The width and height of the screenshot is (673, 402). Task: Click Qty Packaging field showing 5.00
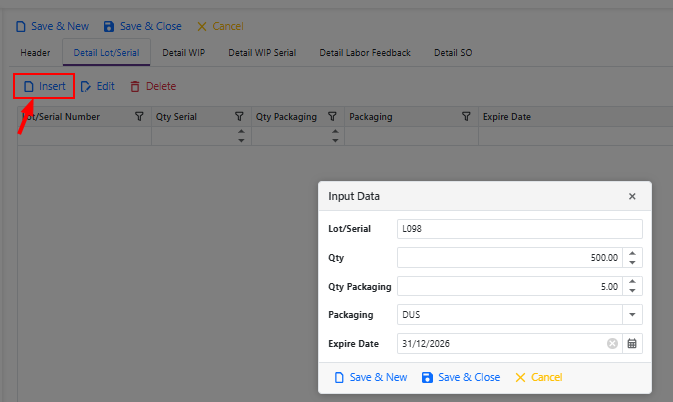[509, 286]
